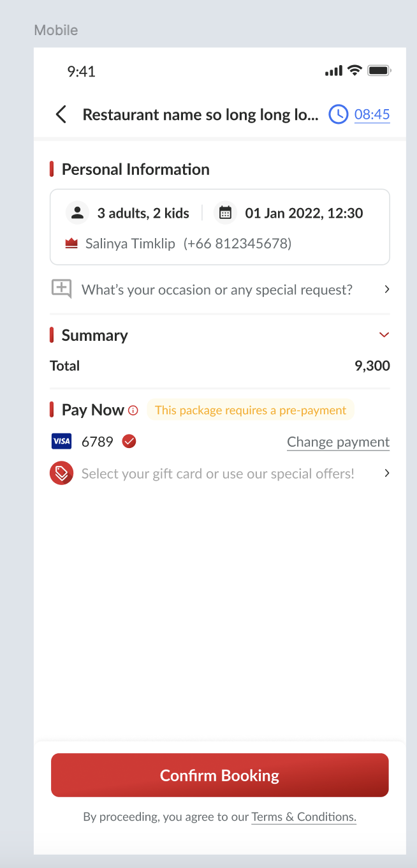This screenshot has width=417, height=868.
Task: Click the guests person icon
Action: [77, 213]
